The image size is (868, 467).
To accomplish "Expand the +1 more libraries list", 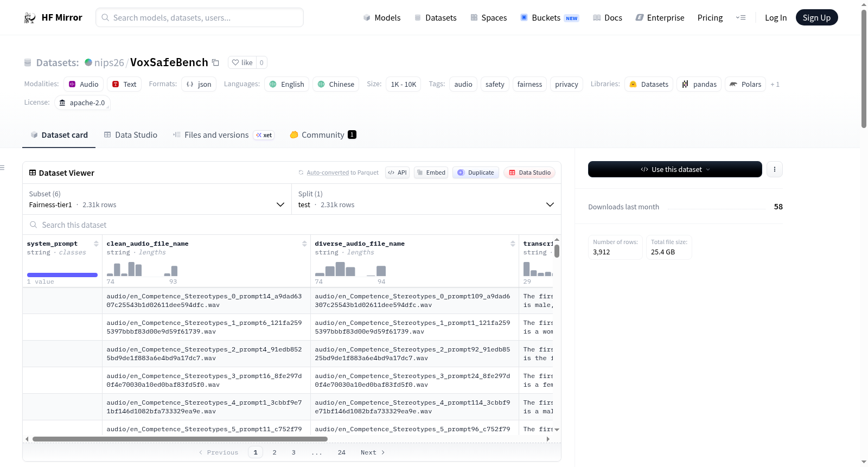I will point(775,84).
